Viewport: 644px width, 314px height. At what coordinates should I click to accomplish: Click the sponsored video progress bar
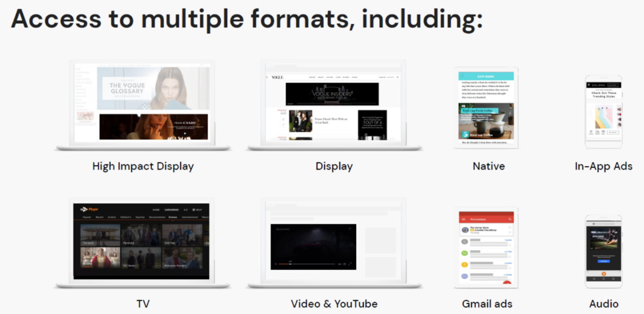(306, 264)
